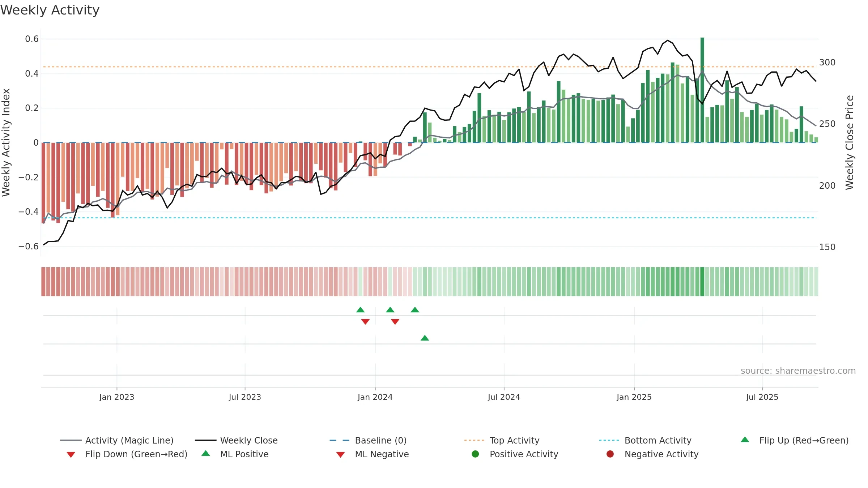Image resolution: width=868 pixels, height=488 pixels.
Task: Click the Jul 2025 axis label
Action: pyautogui.click(x=762, y=397)
